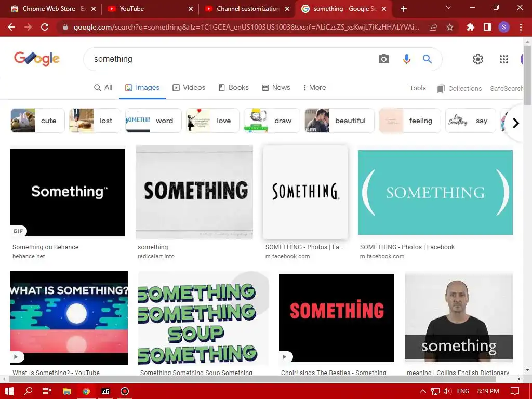
Task: Open the 'What Is Something?' video thumbnail
Action: coord(69,318)
